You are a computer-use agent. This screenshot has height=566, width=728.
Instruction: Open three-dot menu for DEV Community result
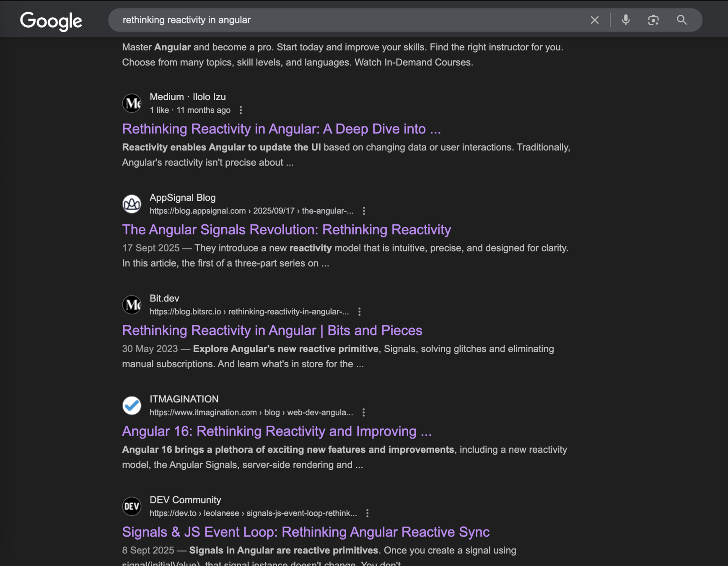(367, 513)
